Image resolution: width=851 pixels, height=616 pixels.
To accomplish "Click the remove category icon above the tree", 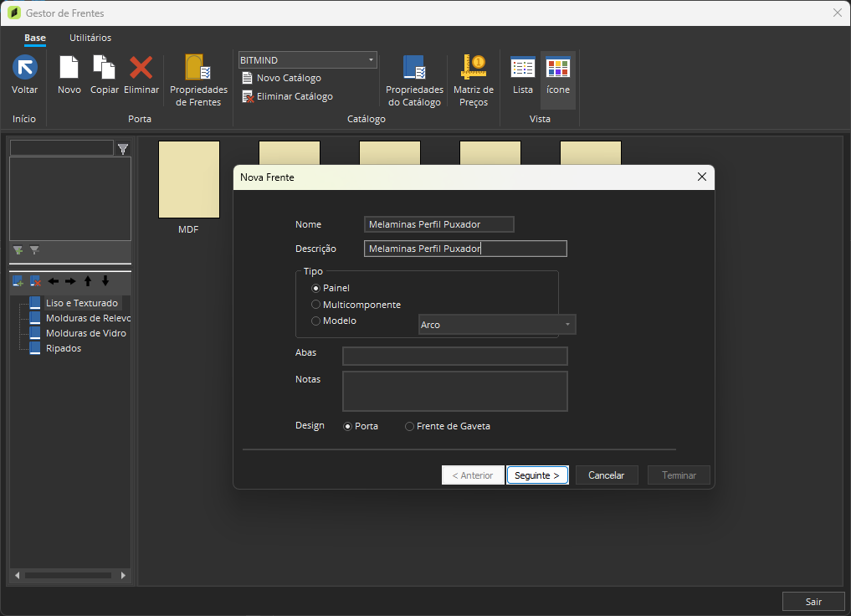I will pyautogui.click(x=35, y=281).
